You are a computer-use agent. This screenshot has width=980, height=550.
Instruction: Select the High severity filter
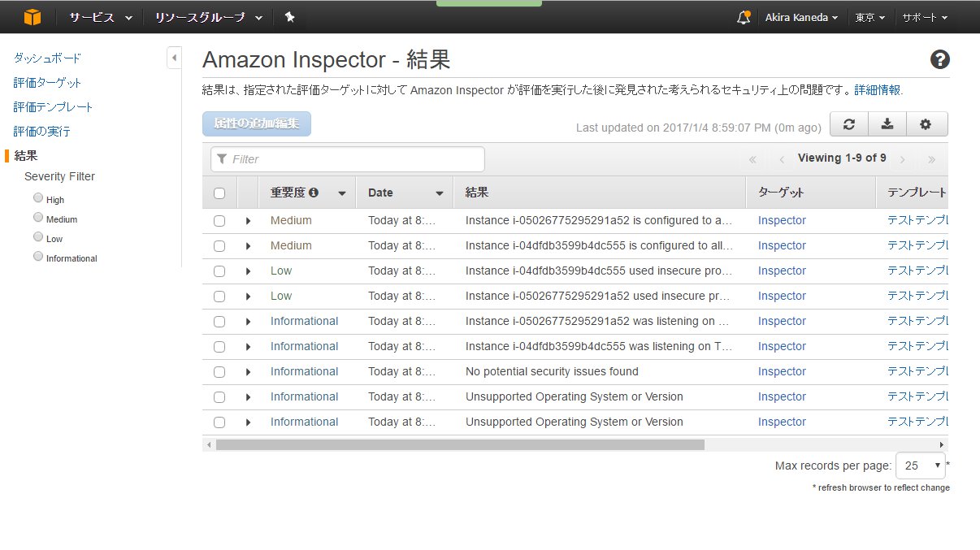pyautogui.click(x=37, y=198)
